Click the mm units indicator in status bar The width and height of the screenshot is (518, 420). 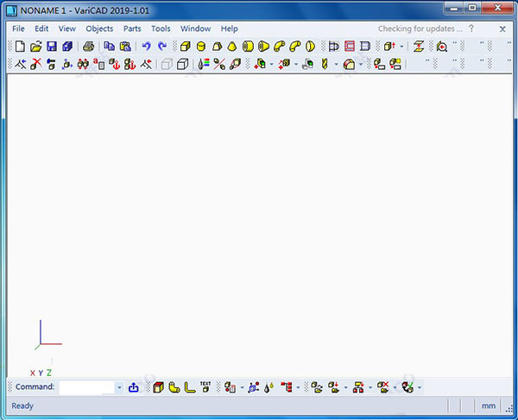pyautogui.click(x=489, y=406)
